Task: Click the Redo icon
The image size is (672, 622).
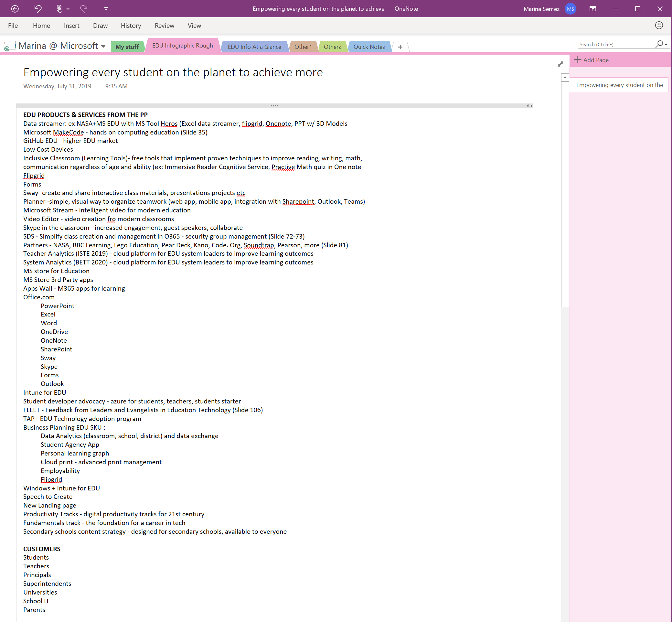Action: pos(83,9)
